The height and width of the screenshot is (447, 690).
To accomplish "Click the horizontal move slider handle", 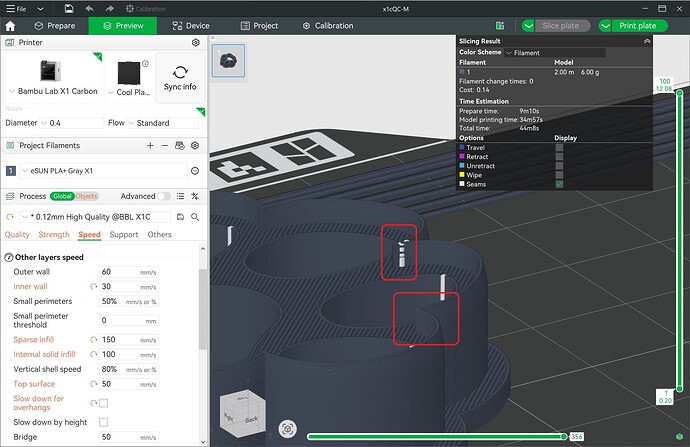I will [x=564, y=436].
